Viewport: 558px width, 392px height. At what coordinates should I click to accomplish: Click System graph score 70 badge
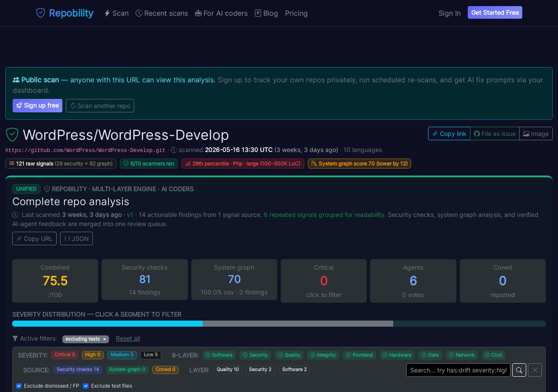[359, 164]
